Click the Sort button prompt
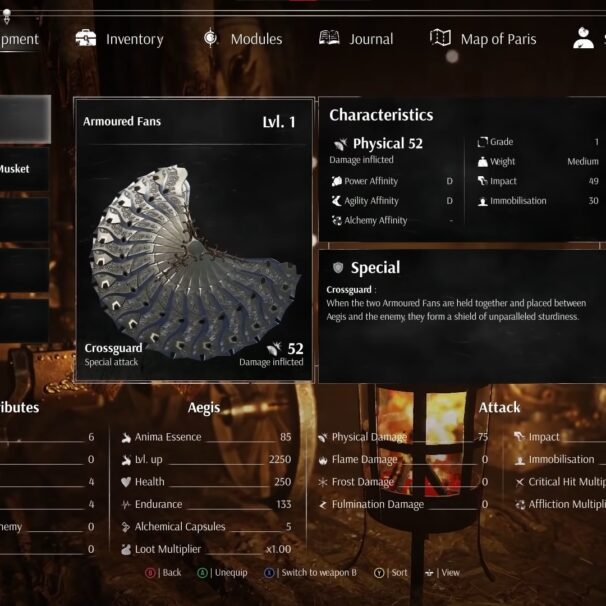 point(391,573)
